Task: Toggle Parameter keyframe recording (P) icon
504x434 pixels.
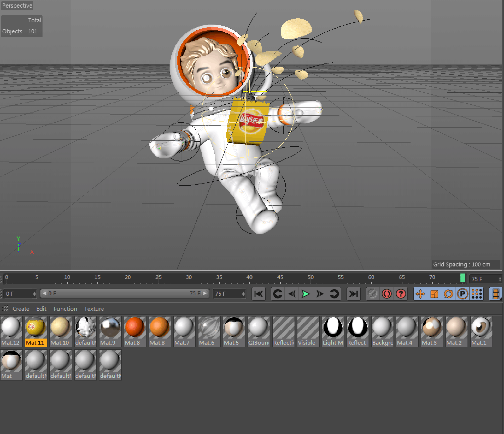Action: (x=463, y=294)
